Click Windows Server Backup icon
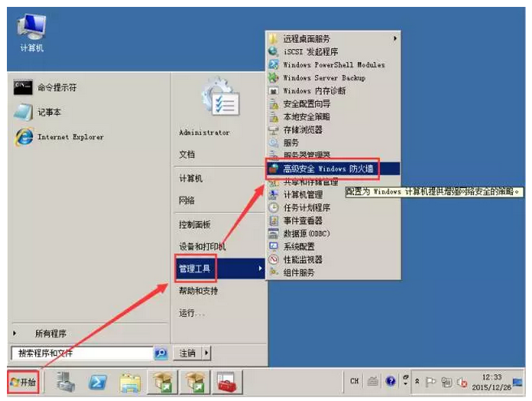Image resolution: width=532 pixels, height=401 pixels. click(x=273, y=77)
